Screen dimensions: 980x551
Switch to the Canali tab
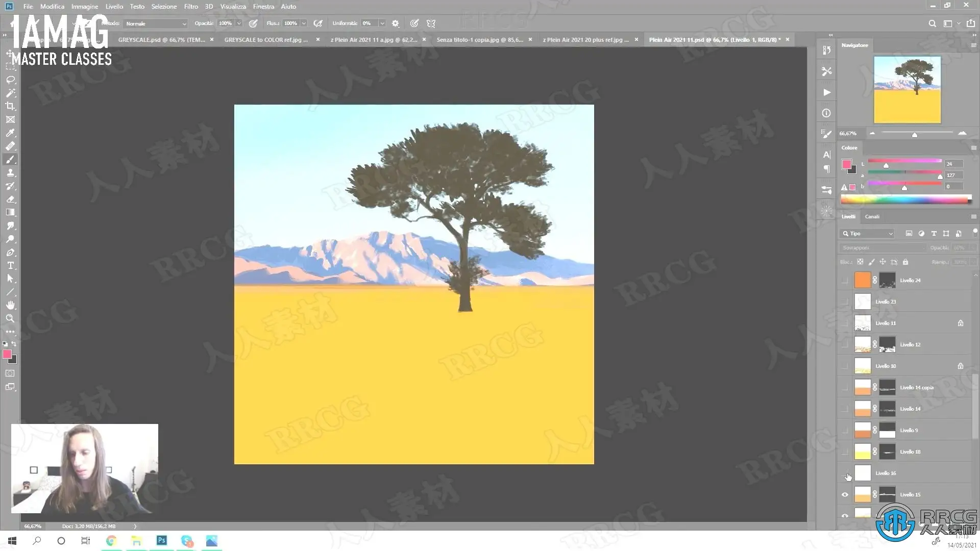(872, 216)
